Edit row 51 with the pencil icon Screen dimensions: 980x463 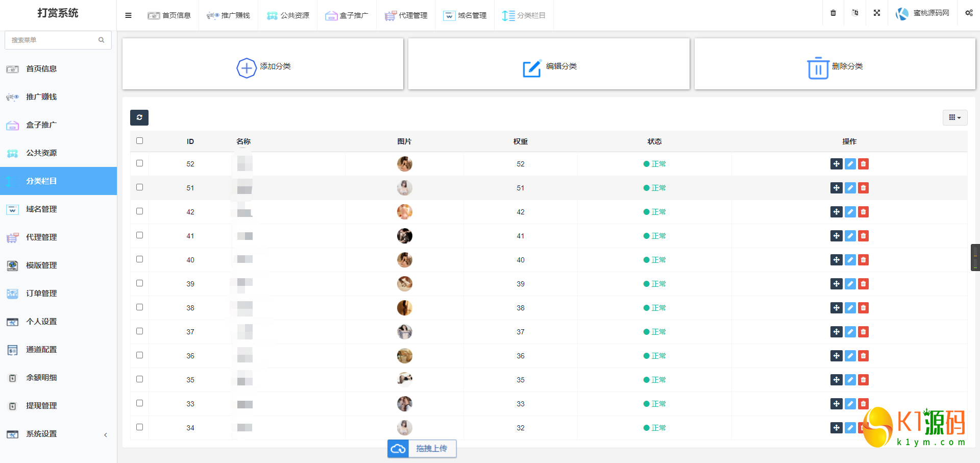[850, 188]
